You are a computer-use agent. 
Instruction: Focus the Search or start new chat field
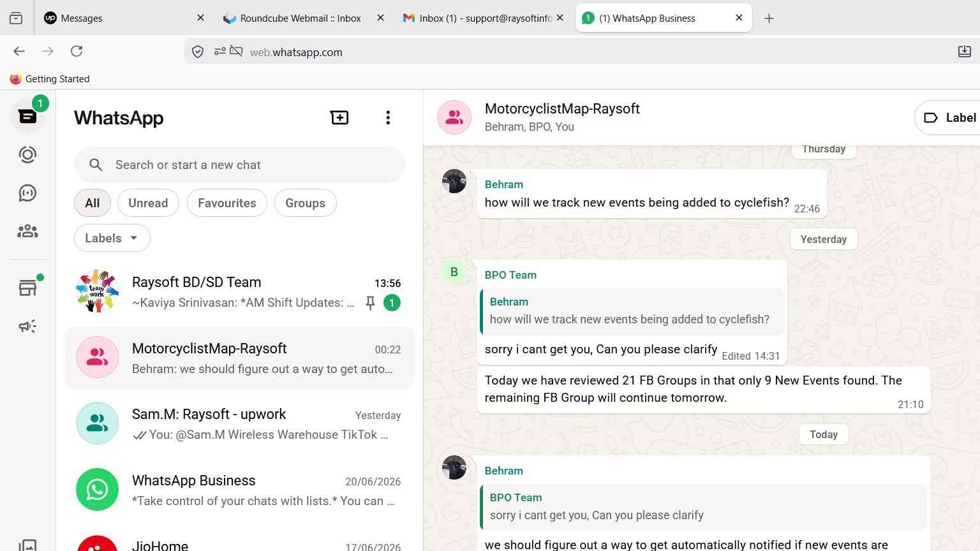coord(240,165)
